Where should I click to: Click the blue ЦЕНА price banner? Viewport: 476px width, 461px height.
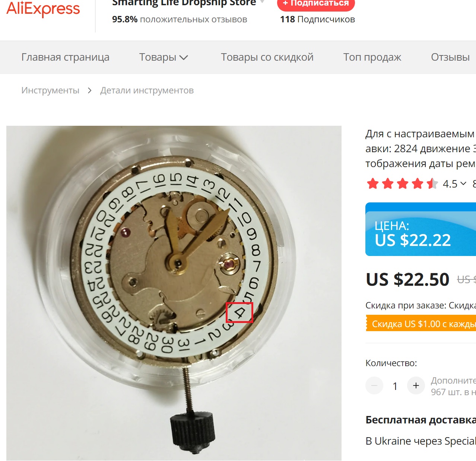421,229
